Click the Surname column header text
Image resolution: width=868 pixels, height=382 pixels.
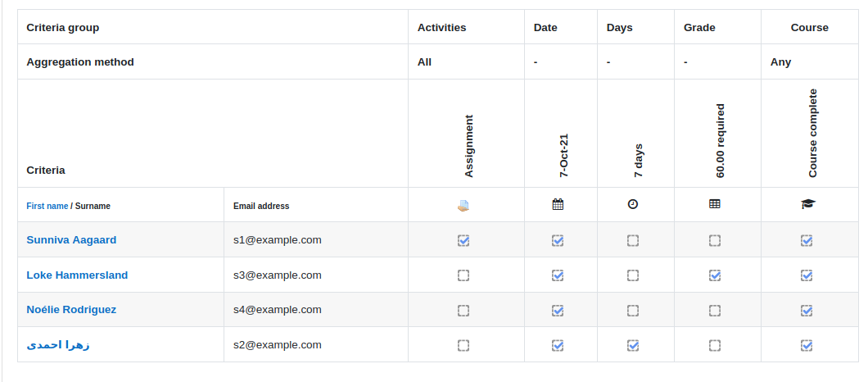[93, 207]
